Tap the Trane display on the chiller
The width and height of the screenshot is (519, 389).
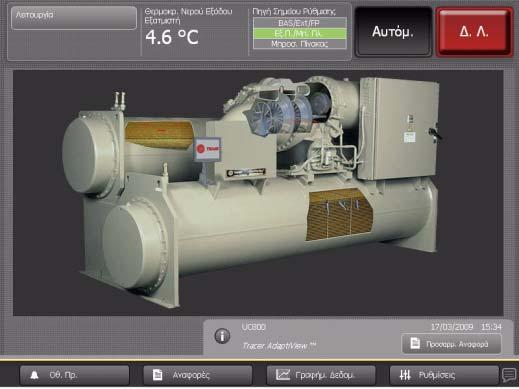click(207, 149)
